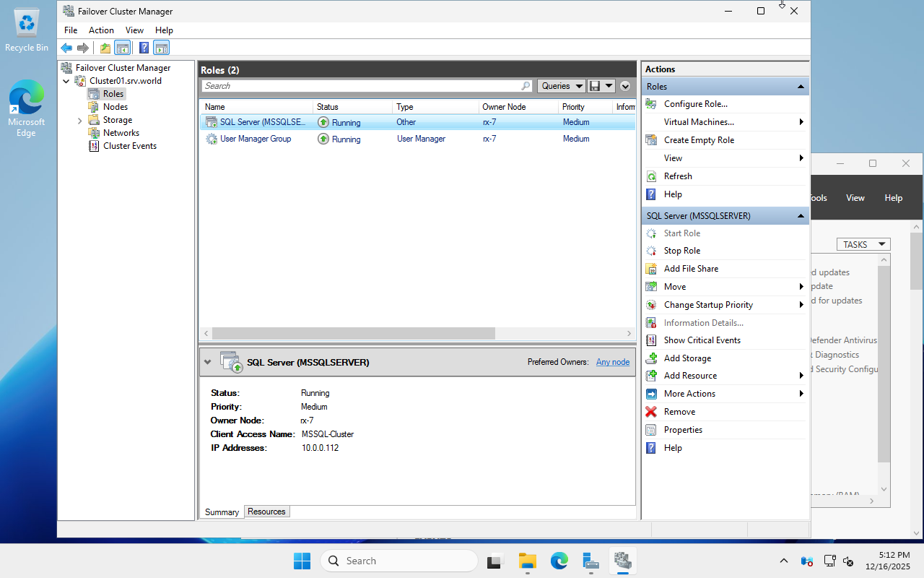Collapse the SQL Server (MSSQLSERVER) details pane

pos(208,362)
